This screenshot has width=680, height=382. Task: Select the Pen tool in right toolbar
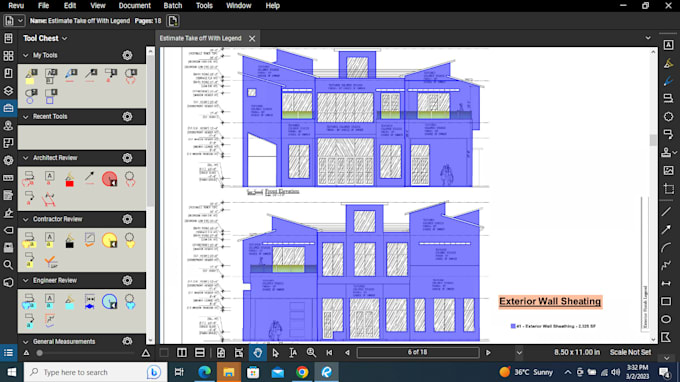(668, 81)
